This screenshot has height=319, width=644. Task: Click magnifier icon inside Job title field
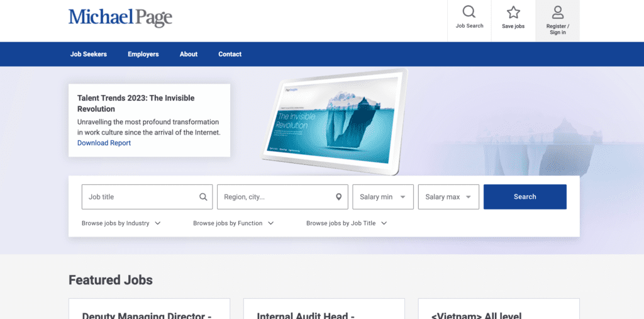coord(203,197)
